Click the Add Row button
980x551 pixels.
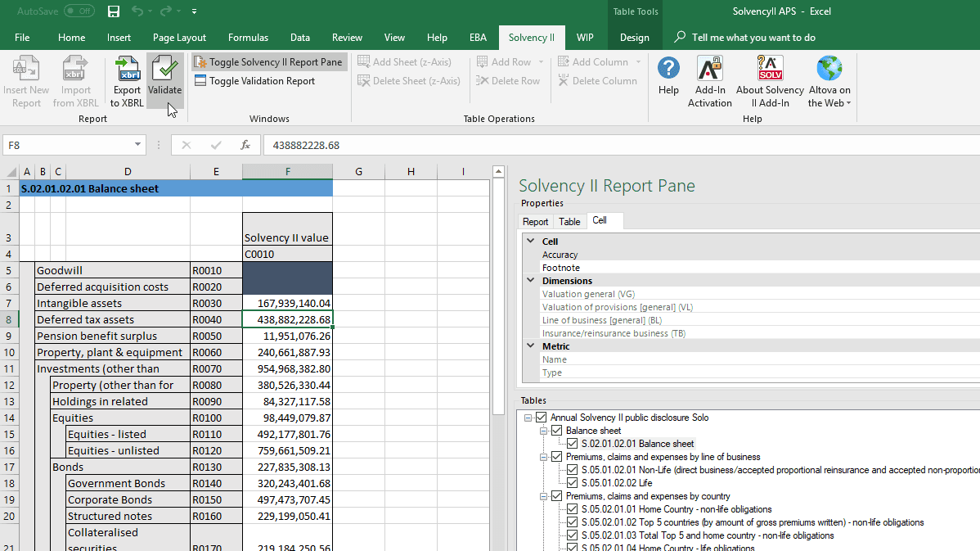504,62
